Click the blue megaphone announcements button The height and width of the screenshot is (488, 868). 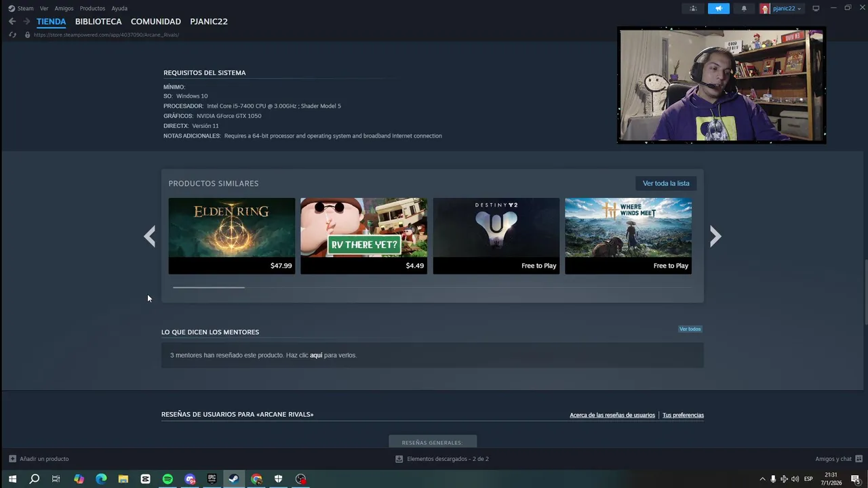[x=718, y=8]
